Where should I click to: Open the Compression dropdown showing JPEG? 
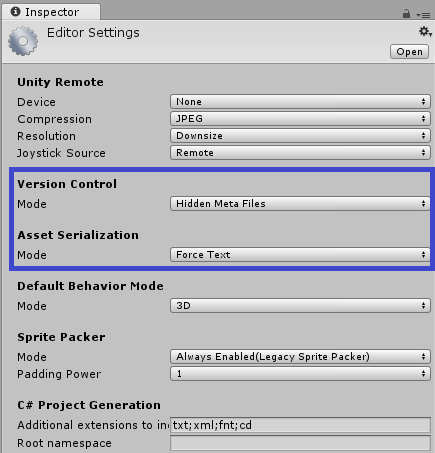(300, 119)
